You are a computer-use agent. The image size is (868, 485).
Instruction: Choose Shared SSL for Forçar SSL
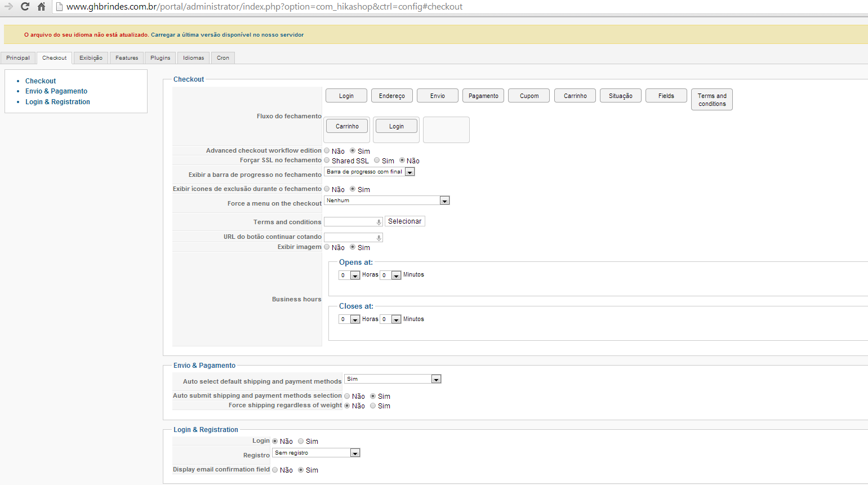click(x=327, y=160)
